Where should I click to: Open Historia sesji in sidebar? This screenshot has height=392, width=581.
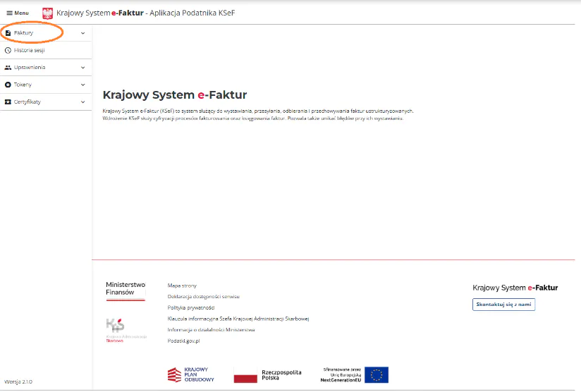[x=46, y=50]
